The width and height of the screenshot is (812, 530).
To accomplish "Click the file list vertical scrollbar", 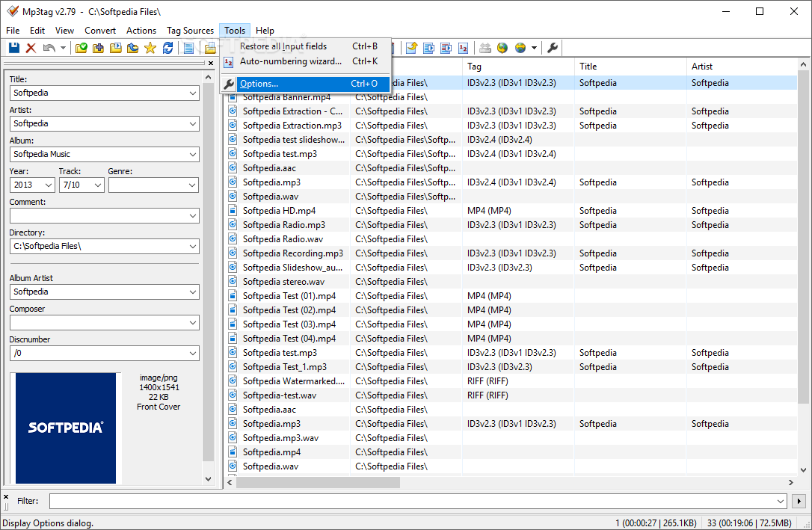I will pyautogui.click(x=803, y=237).
